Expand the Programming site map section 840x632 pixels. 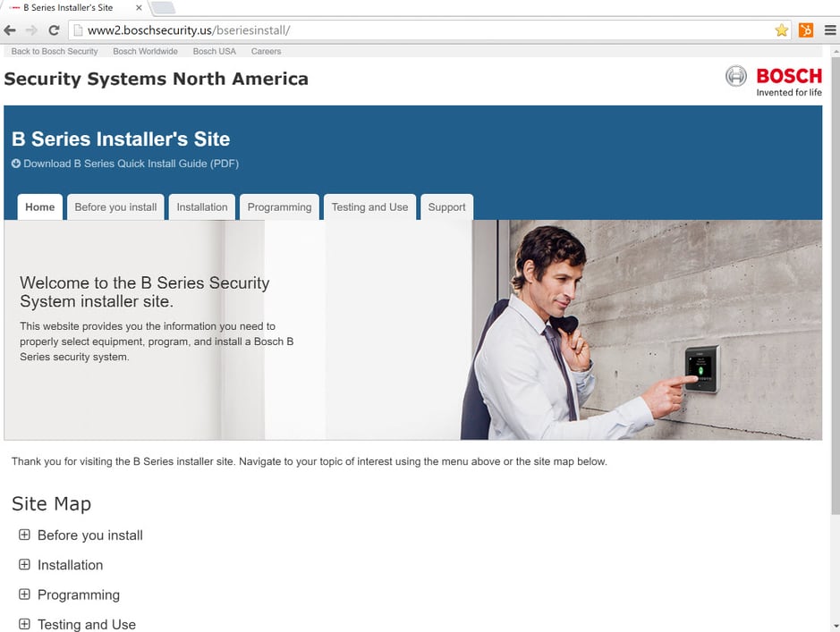[24, 594]
